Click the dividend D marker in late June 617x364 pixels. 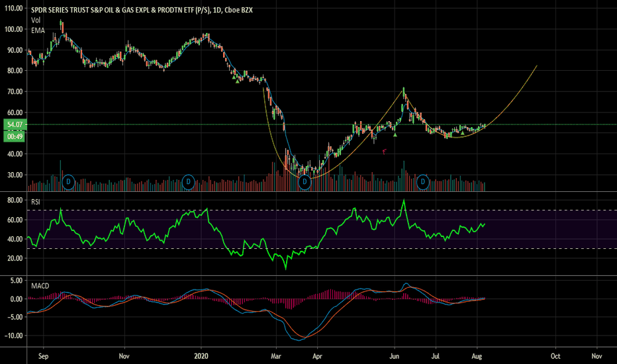click(422, 182)
